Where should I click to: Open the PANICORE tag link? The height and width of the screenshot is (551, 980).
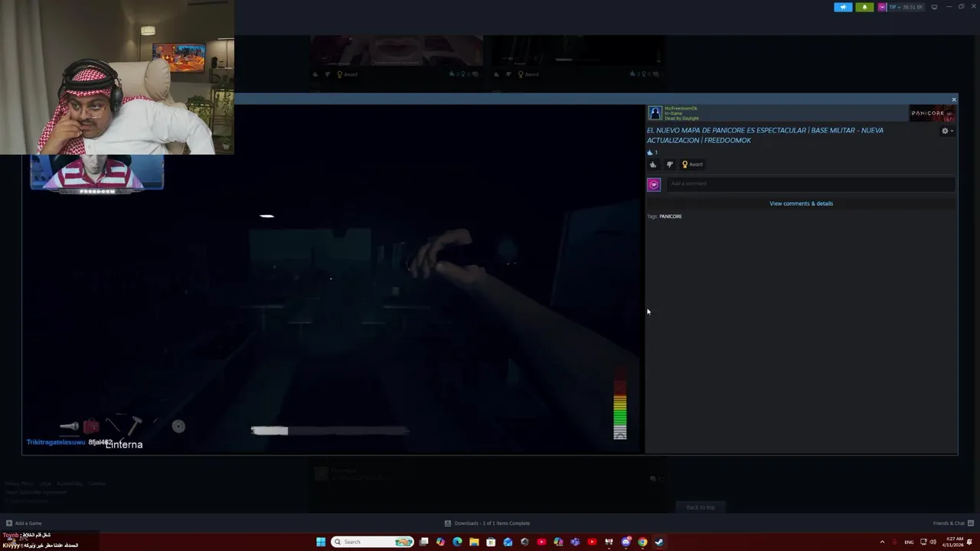point(670,217)
